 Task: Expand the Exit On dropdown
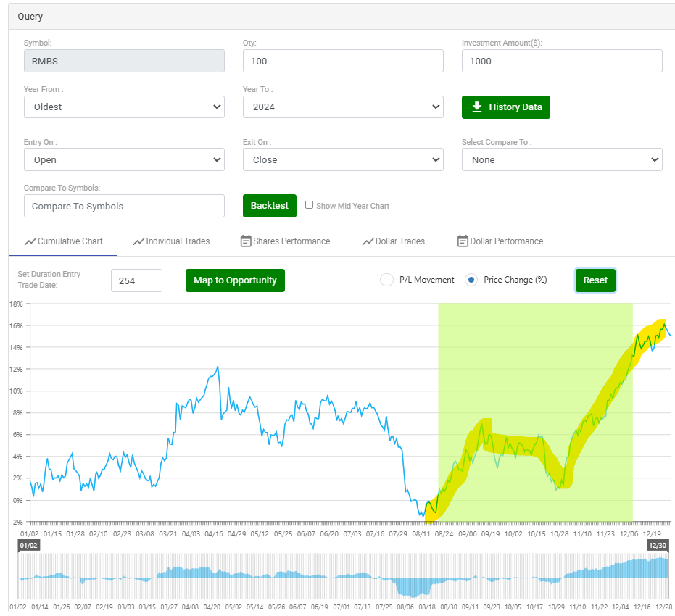point(343,159)
